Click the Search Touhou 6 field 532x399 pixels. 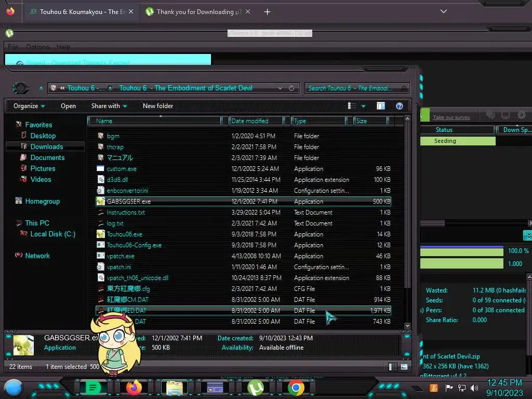click(357, 88)
